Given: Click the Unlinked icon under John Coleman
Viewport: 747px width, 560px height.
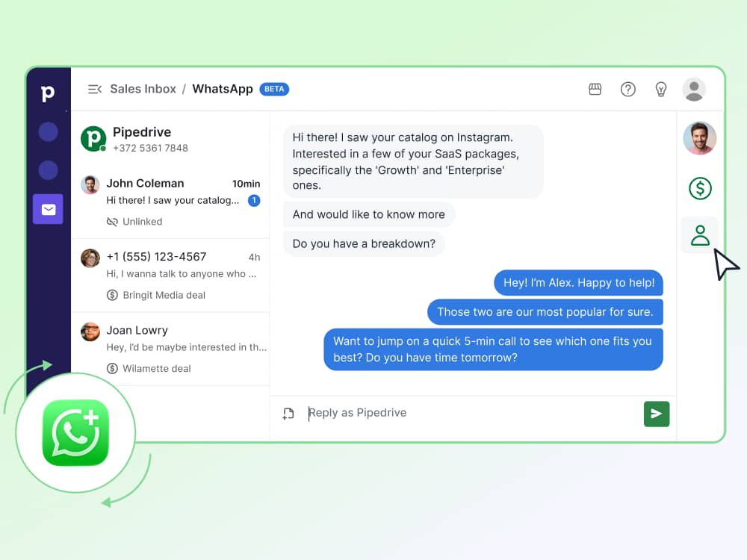Looking at the screenshot, I should 112,222.
